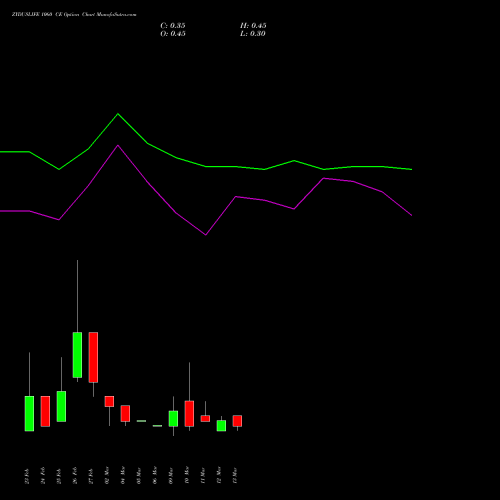Click the chart title text at top left
500x500 pixels.
pos(74,15)
